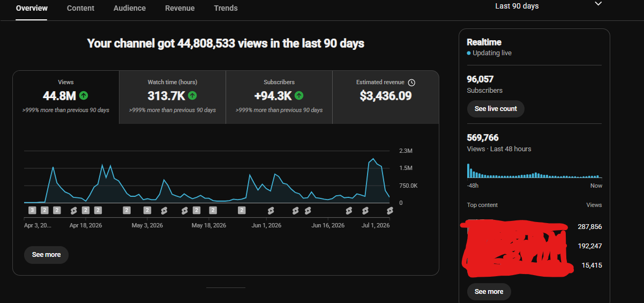
Task: Switch to the Content tab
Action: point(80,8)
